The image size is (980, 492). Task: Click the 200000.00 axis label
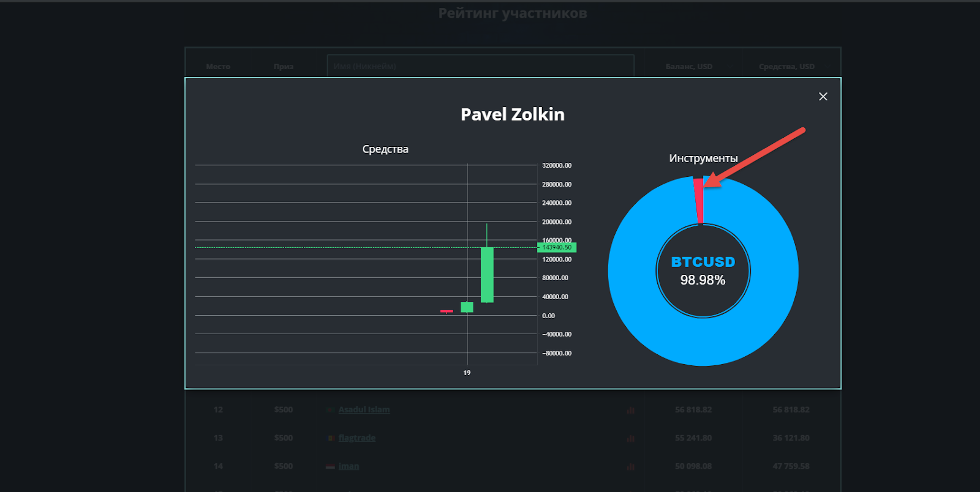coord(557,222)
